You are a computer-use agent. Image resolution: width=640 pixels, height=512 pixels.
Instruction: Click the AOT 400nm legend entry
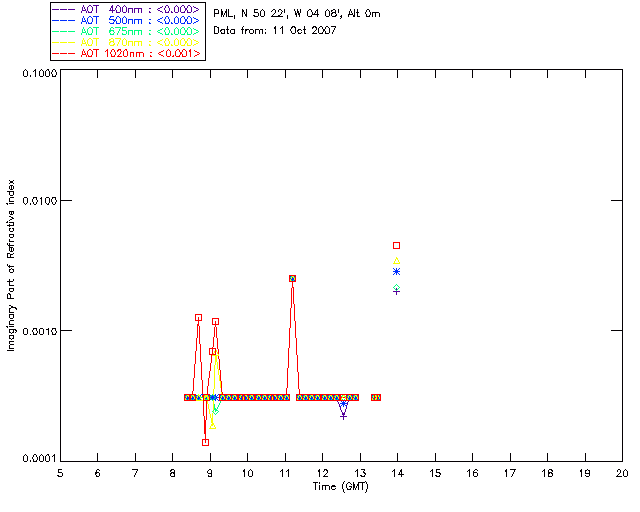click(127, 9)
